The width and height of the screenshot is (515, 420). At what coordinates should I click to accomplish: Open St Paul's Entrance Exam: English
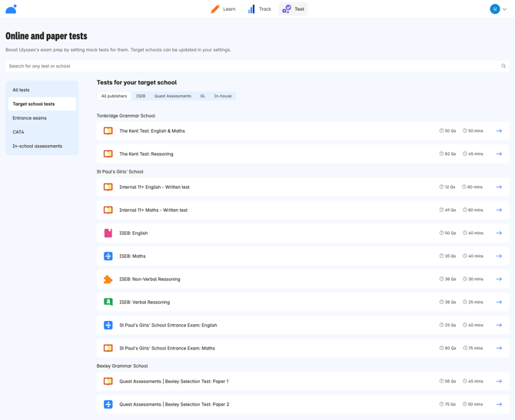point(303,325)
